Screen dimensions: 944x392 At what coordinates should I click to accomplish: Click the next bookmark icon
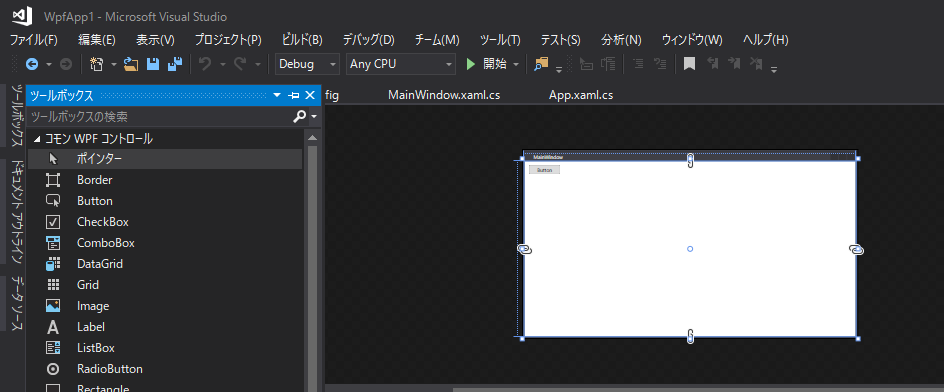pos(734,63)
